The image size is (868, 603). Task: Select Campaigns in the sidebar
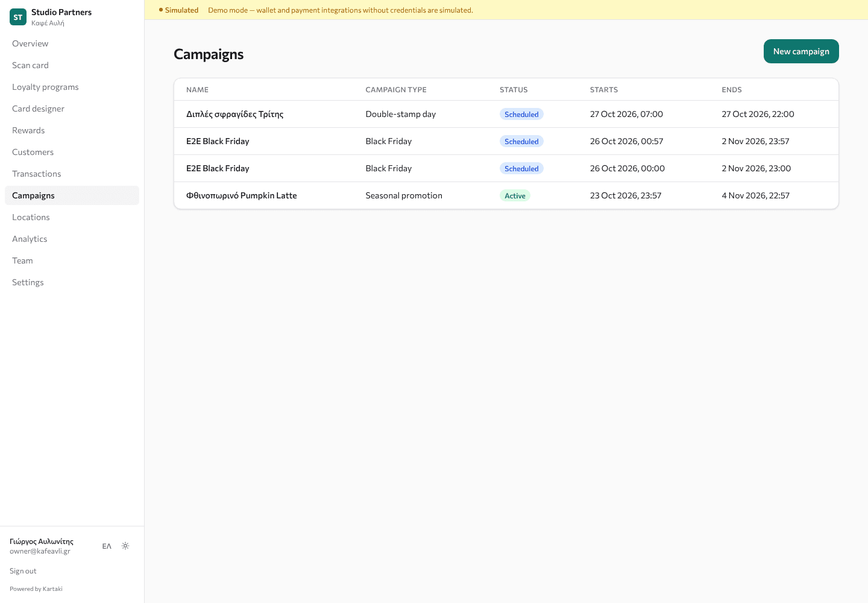(72, 195)
